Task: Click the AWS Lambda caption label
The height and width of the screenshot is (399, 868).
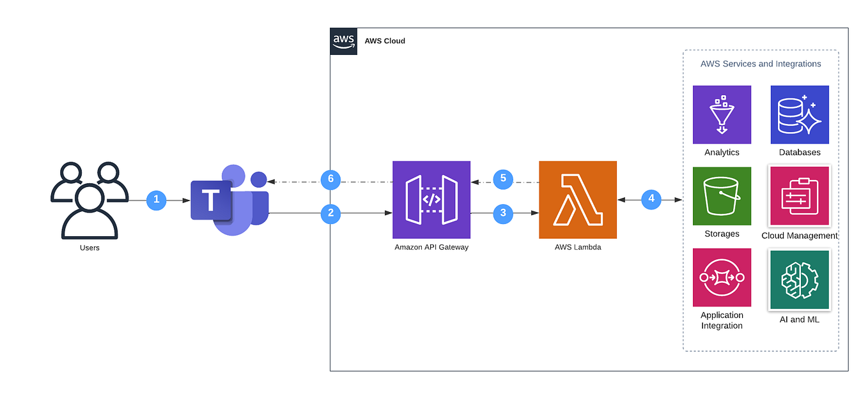Action: pos(577,247)
